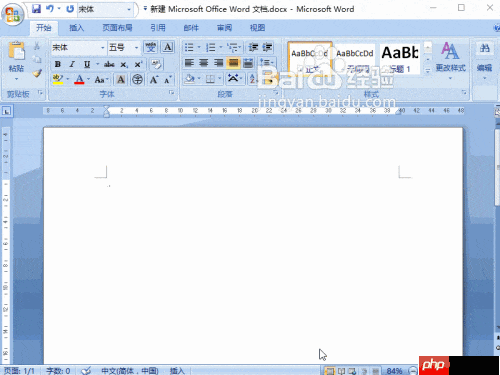This screenshot has height=375, width=500.
Task: Open the Clipboard pane launcher
Action: point(40,93)
